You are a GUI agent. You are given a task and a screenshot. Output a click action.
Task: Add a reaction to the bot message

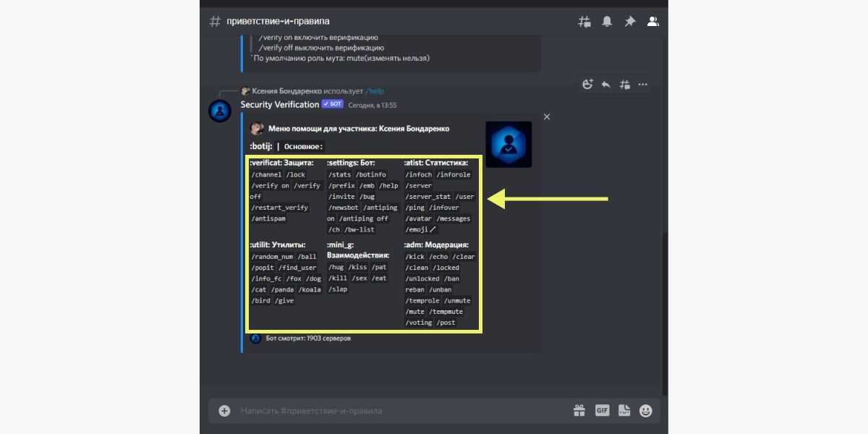[x=587, y=85]
